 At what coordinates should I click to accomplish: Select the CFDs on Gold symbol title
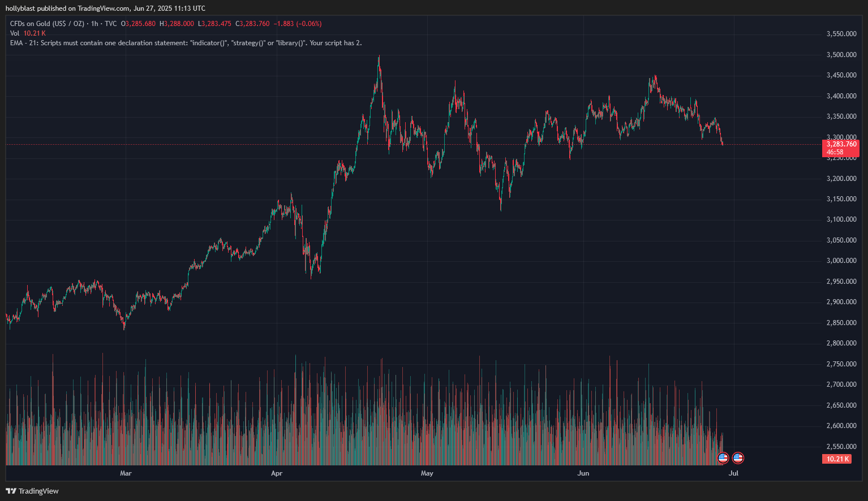coord(47,24)
